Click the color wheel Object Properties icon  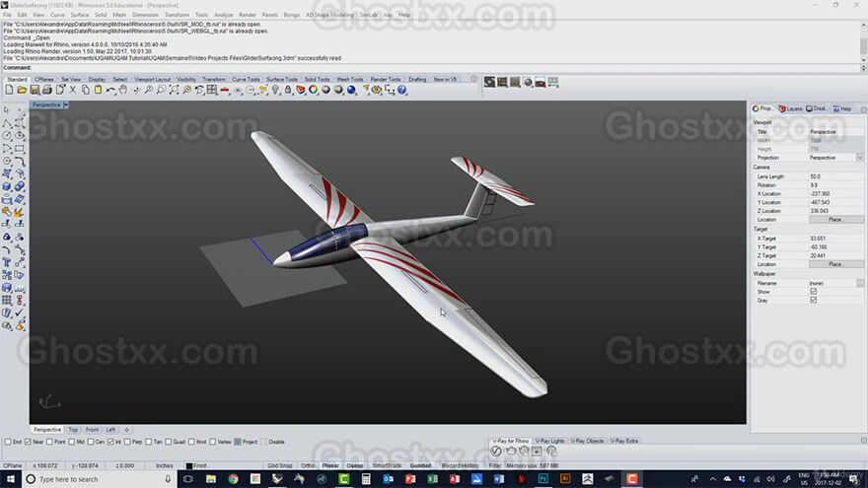click(x=313, y=90)
